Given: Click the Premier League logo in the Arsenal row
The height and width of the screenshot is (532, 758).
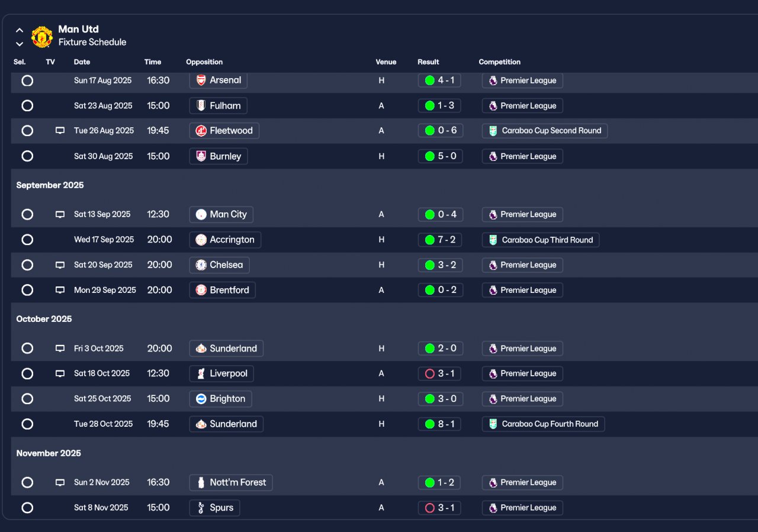Looking at the screenshot, I should [493, 80].
